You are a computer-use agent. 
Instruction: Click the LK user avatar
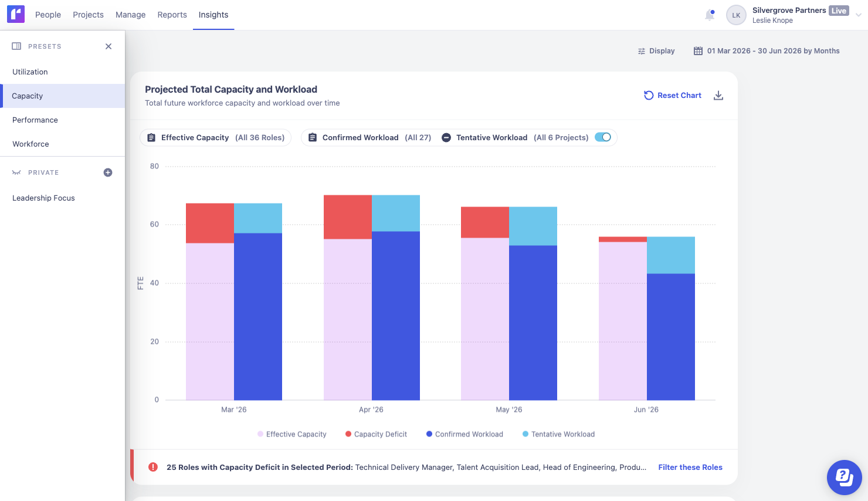point(736,15)
